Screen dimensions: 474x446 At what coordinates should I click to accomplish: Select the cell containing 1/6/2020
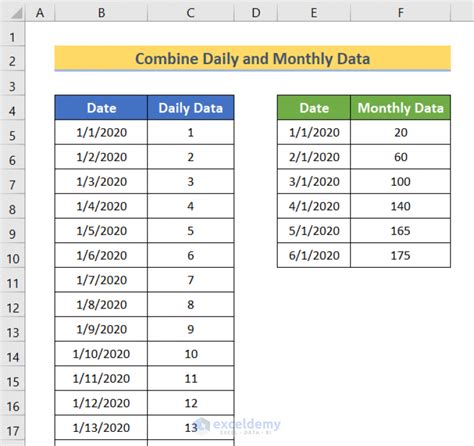[x=101, y=256]
